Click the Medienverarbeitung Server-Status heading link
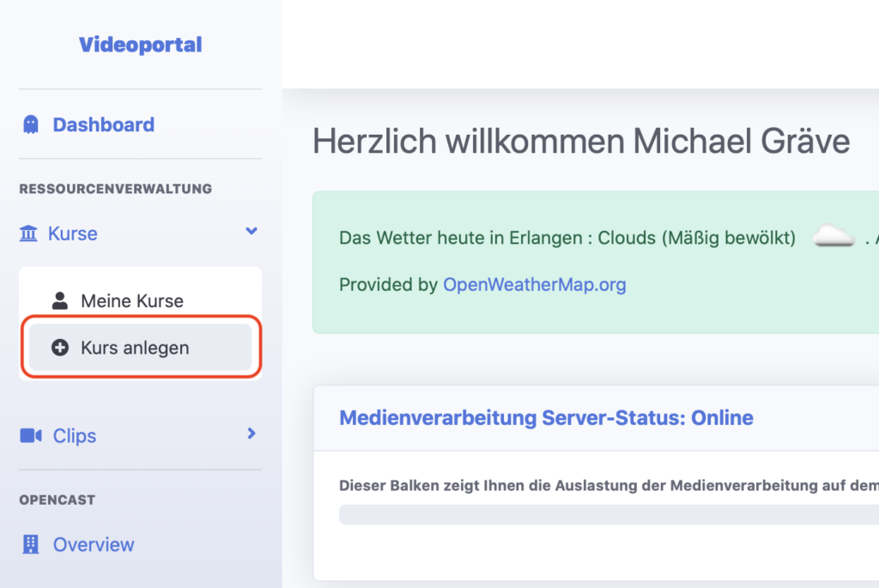 coord(546,417)
